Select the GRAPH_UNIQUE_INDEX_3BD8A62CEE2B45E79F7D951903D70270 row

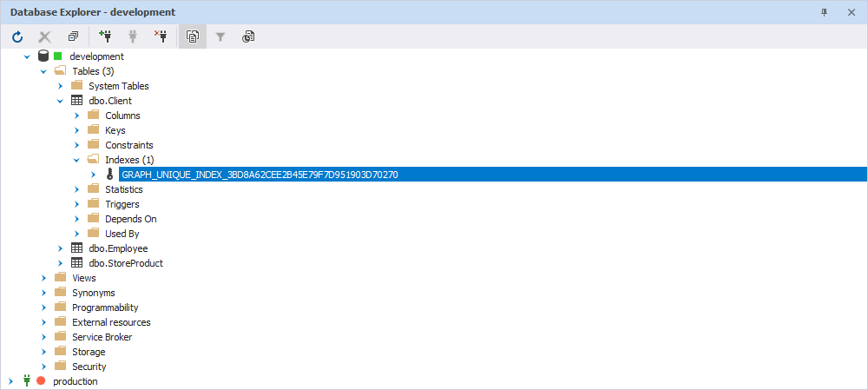(493, 175)
